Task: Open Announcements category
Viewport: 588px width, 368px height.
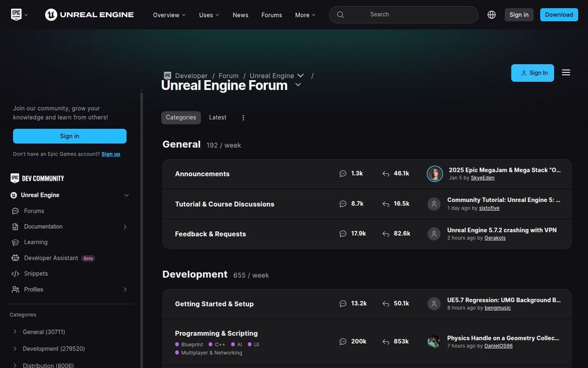Action: (202, 174)
